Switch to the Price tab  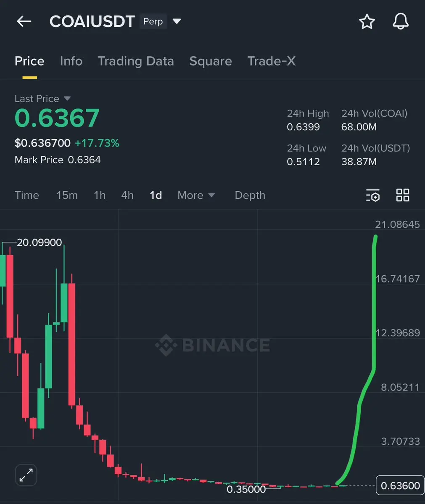coord(29,61)
